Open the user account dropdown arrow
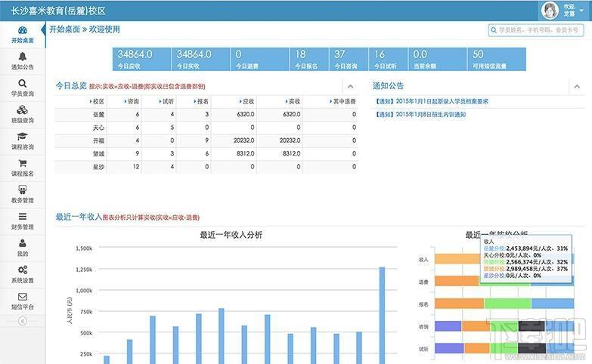Image resolution: width=592 pixels, height=364 pixels. pyautogui.click(x=582, y=11)
